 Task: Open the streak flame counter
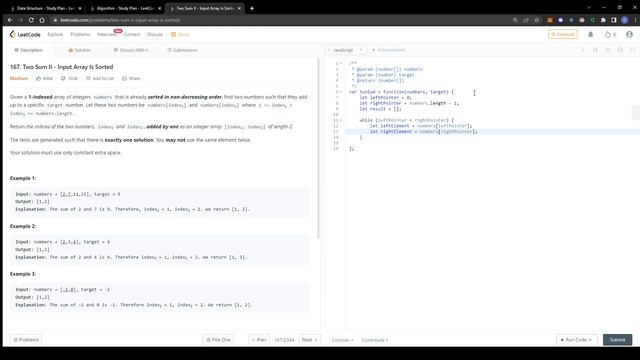click(x=610, y=35)
